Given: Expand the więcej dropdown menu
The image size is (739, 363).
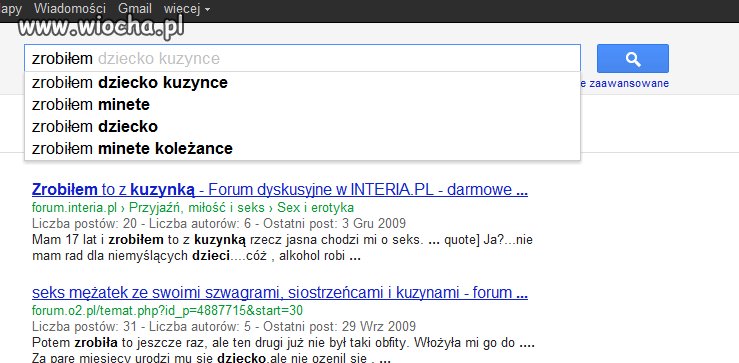Looking at the screenshot, I should click(x=187, y=8).
